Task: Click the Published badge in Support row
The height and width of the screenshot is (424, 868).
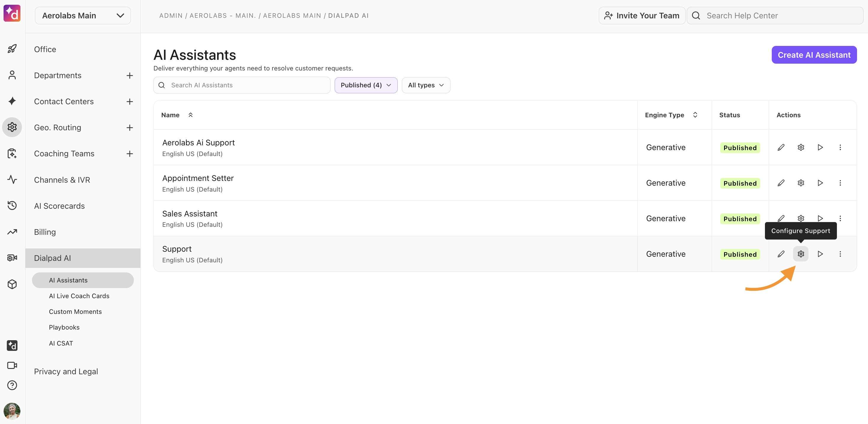Action: coord(740,254)
